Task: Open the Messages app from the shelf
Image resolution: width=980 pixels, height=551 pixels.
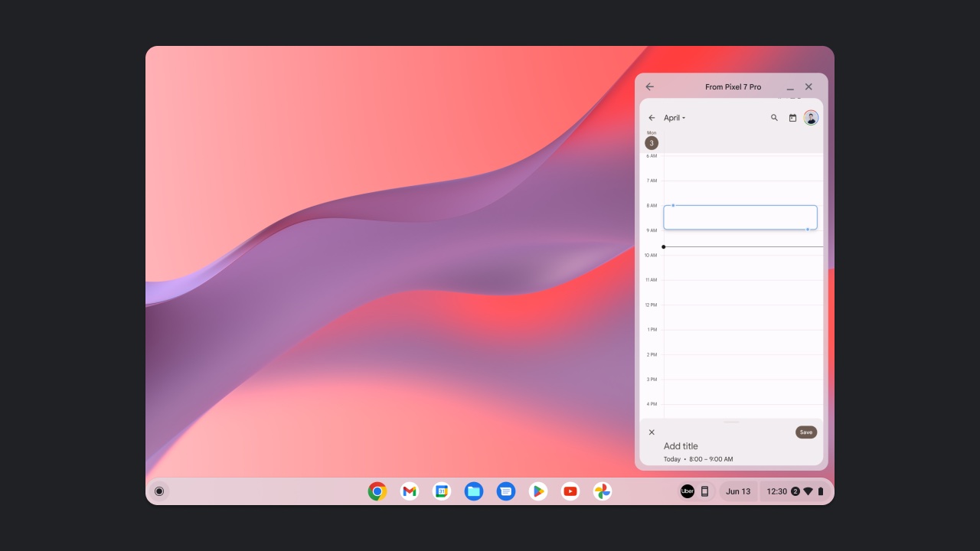Action: (506, 491)
